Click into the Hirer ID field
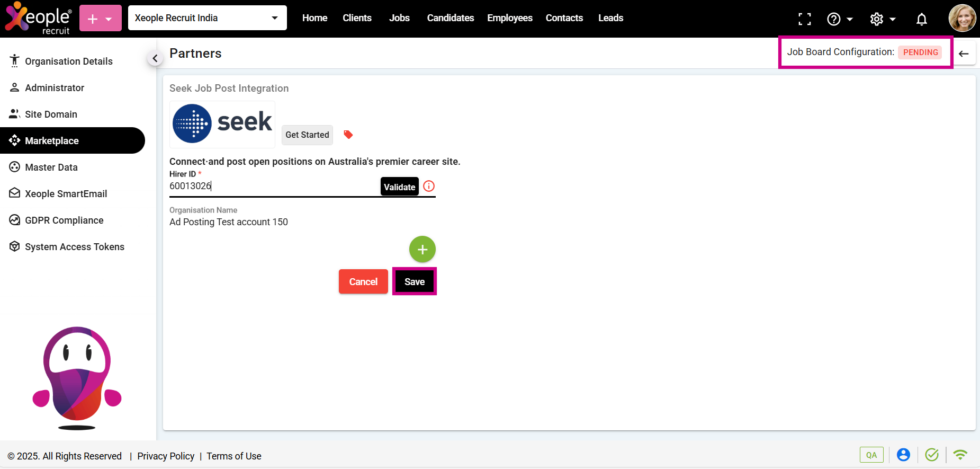This screenshot has width=980, height=469. click(273, 186)
